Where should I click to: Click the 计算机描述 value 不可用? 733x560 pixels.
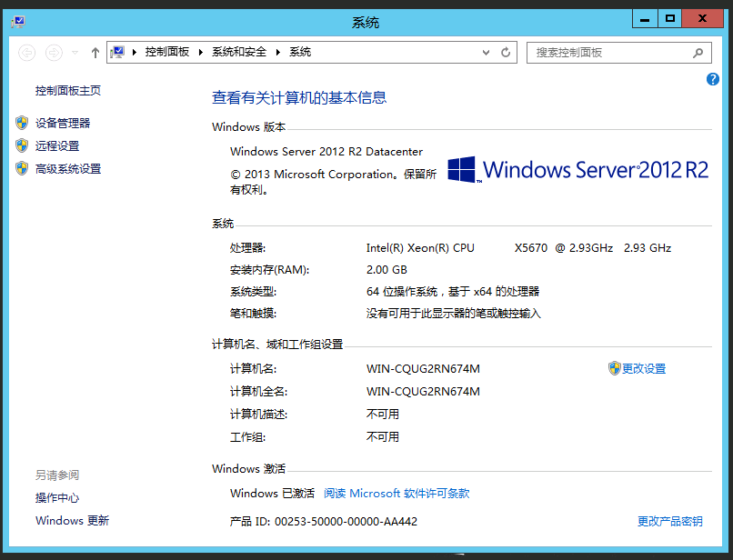pyautogui.click(x=382, y=415)
